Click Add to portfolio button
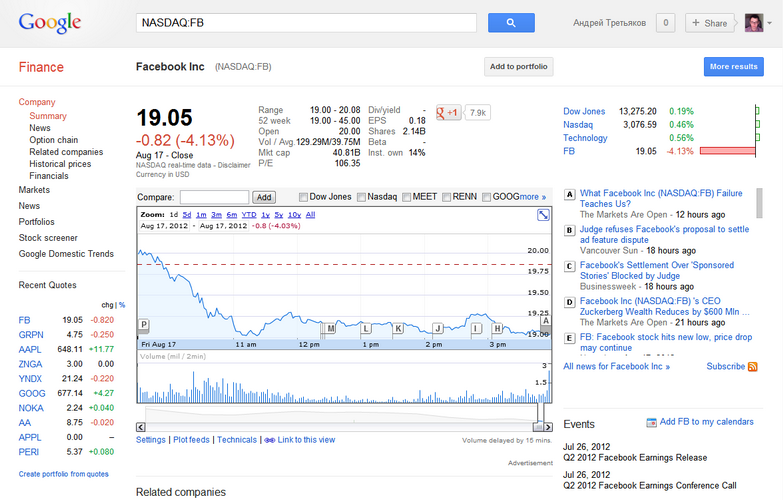 point(518,66)
